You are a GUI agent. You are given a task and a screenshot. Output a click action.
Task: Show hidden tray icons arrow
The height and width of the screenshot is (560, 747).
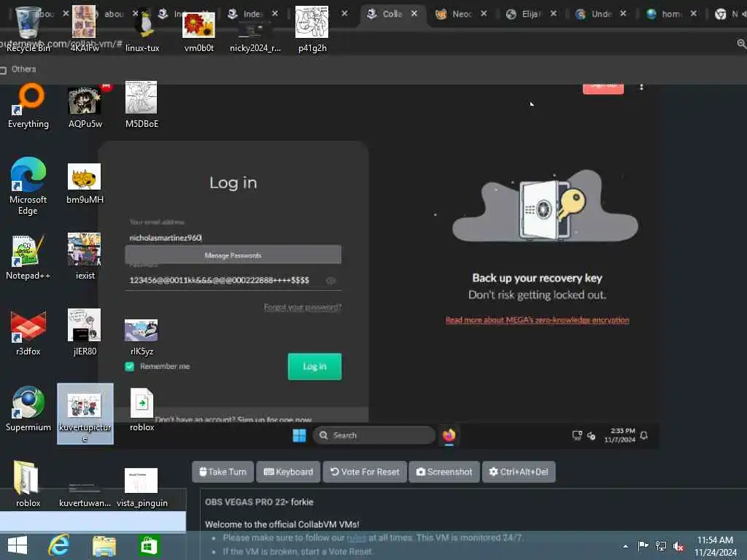pyautogui.click(x=625, y=546)
